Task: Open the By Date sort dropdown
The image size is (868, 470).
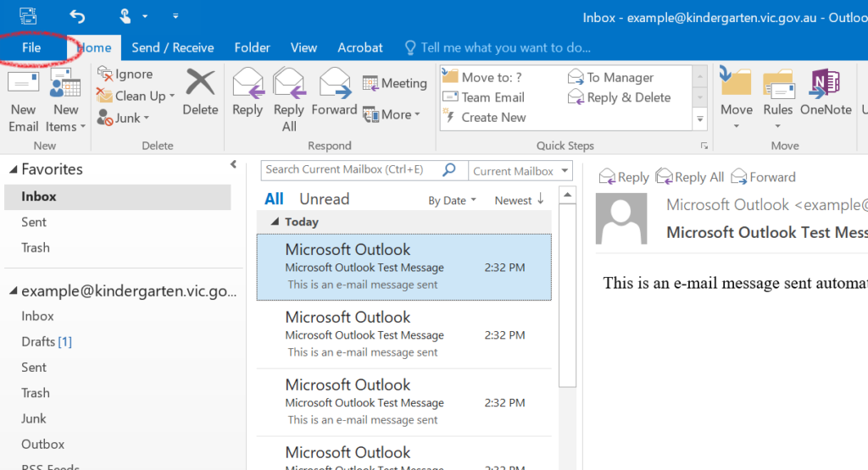Action: pos(452,201)
